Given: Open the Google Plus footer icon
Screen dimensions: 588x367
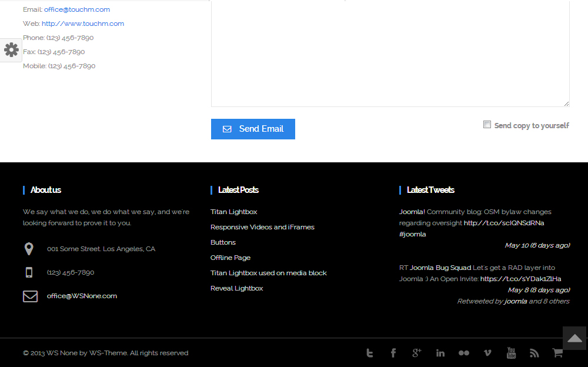Looking at the screenshot, I should 417,353.
